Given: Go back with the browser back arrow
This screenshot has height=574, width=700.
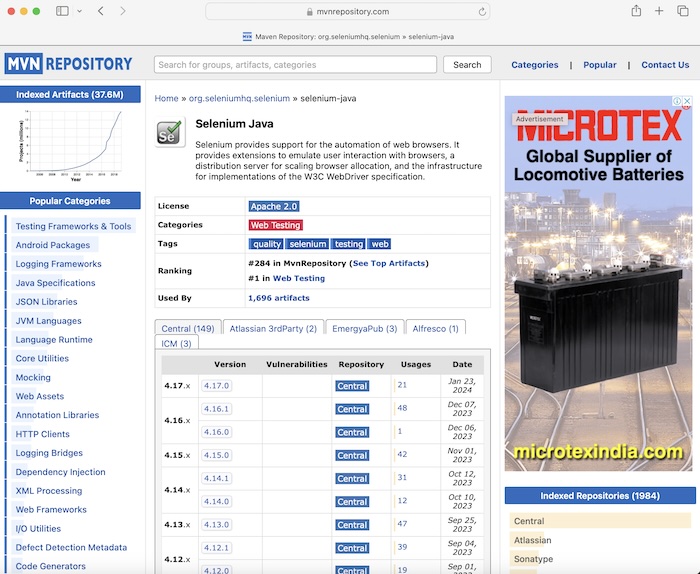Looking at the screenshot, I should 101,11.
